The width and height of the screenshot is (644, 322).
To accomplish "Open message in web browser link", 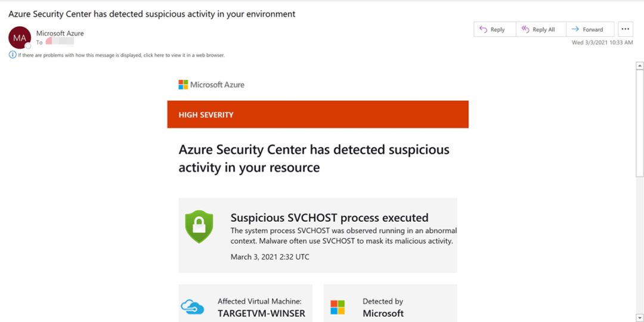I will tap(121, 55).
